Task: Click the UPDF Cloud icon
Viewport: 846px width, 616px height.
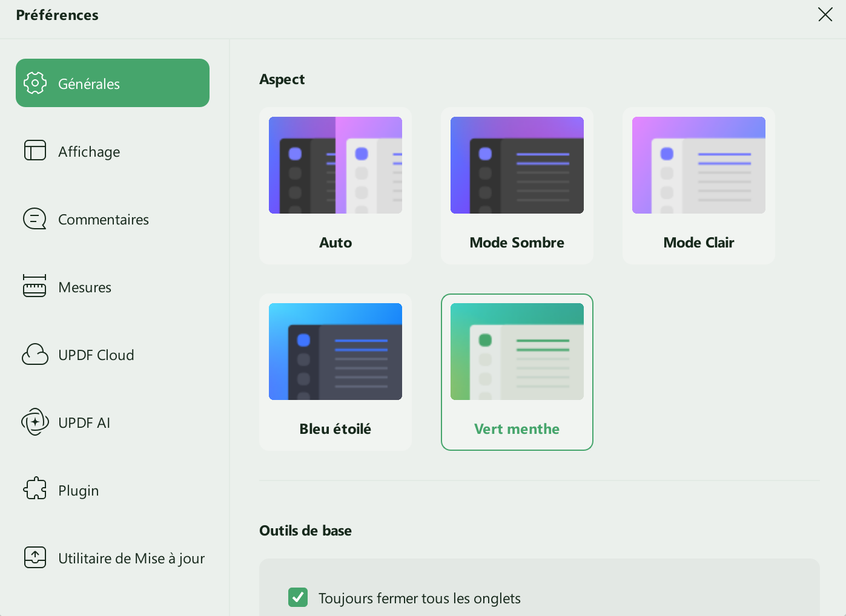Action: 35,355
